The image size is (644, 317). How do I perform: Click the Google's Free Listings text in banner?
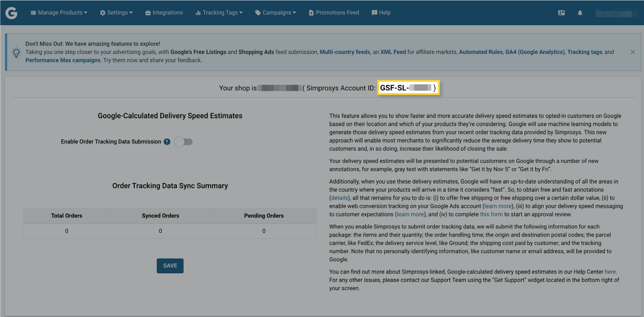click(198, 52)
